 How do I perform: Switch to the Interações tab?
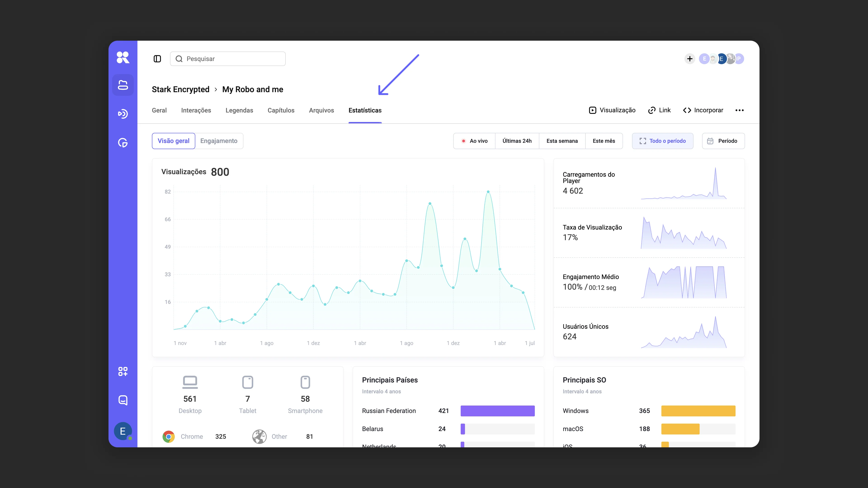point(196,110)
